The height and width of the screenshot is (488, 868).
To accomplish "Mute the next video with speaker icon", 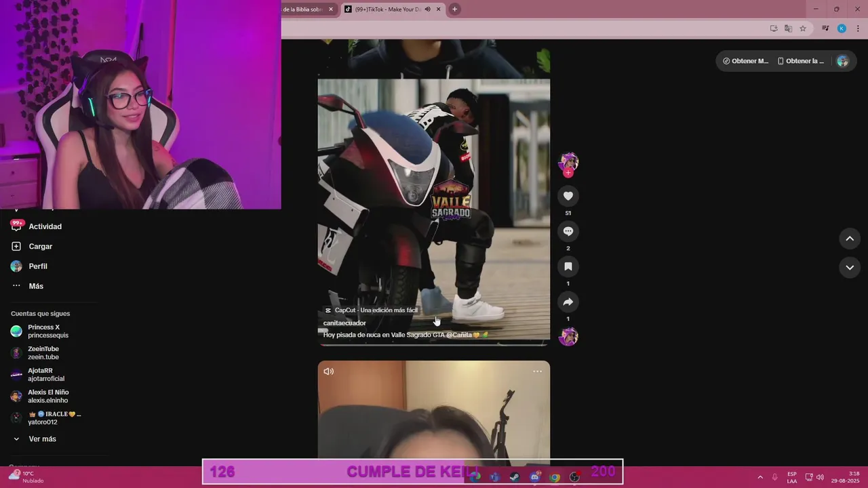I will click(329, 371).
